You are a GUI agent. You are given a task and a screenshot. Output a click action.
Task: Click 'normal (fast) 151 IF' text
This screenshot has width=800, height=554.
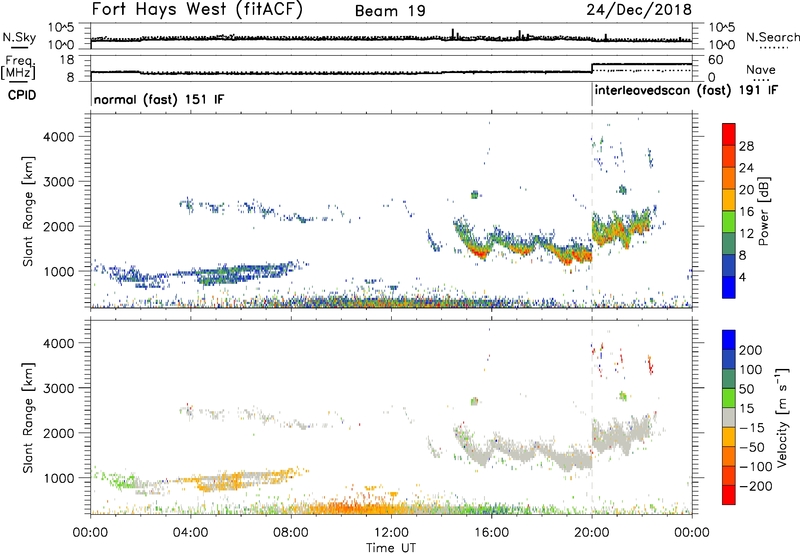[159, 99]
